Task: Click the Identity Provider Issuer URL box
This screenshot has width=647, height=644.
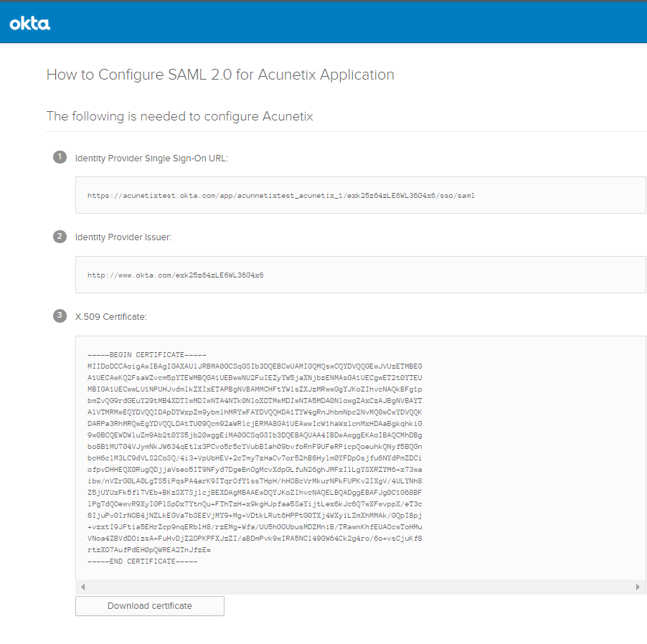Action: 361,275
